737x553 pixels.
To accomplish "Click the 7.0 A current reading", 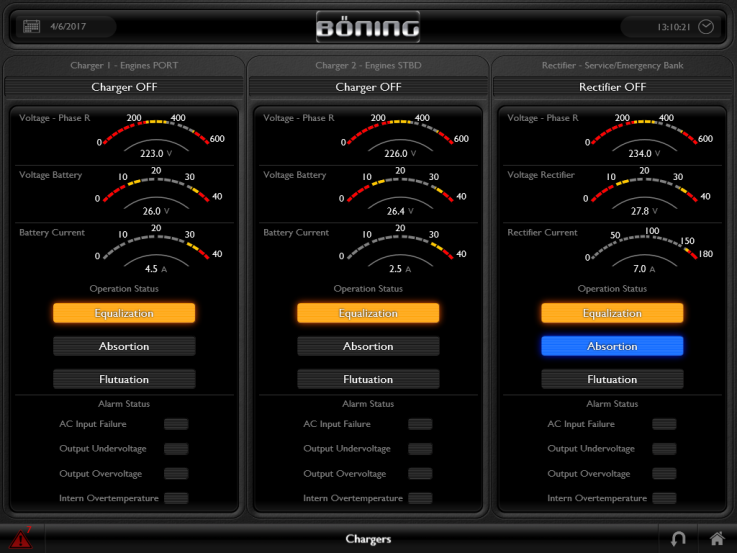I will 644,269.
